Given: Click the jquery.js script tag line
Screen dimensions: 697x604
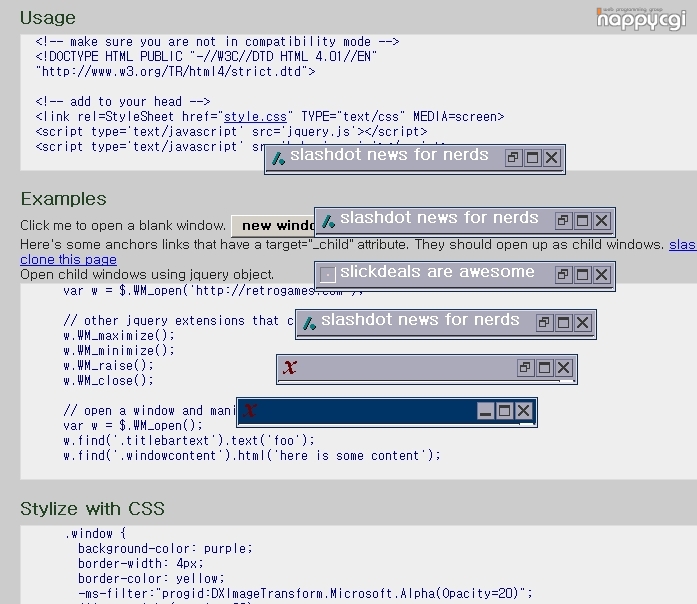Looking at the screenshot, I should coord(232,132).
